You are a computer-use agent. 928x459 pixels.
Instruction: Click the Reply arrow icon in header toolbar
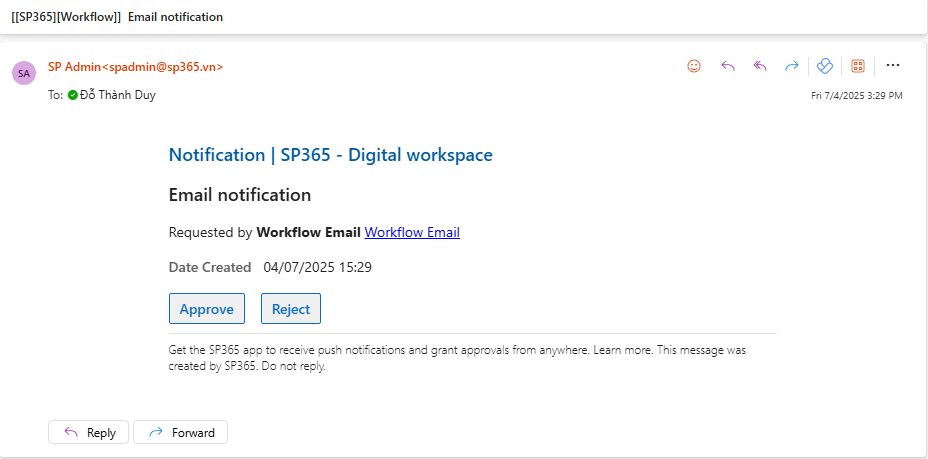point(728,66)
